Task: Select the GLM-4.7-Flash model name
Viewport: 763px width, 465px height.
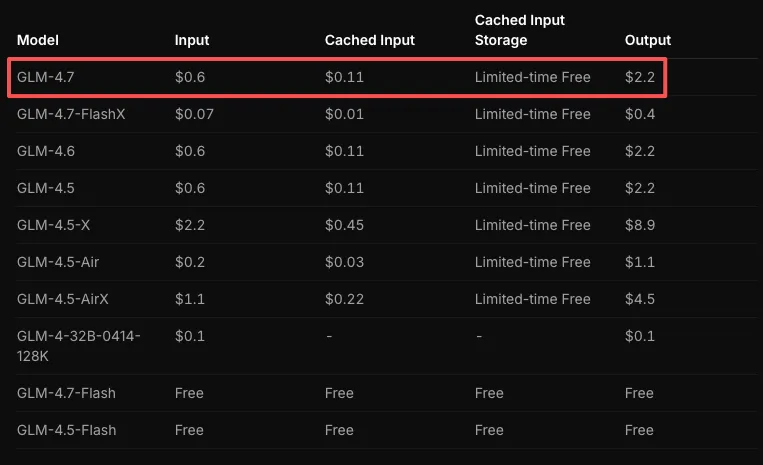Action: point(66,393)
